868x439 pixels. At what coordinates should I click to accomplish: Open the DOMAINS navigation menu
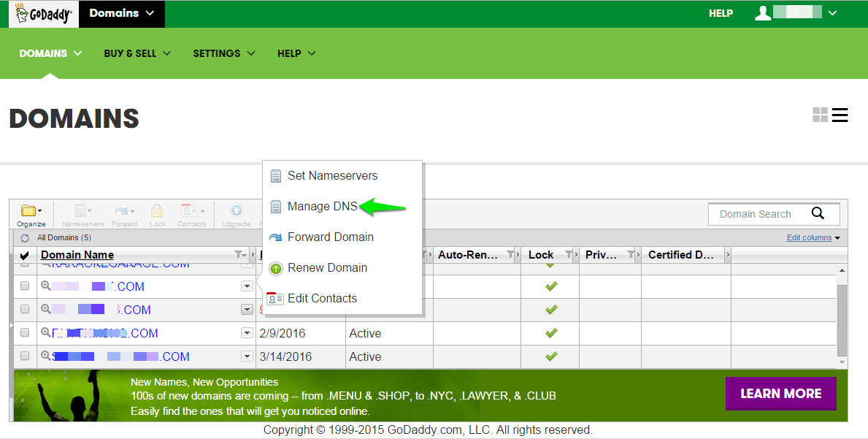pos(51,54)
